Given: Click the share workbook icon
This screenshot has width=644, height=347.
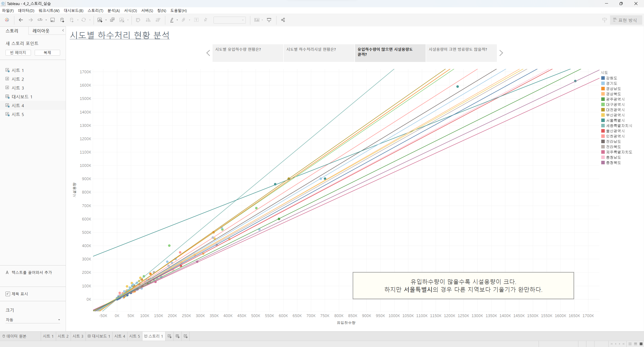Looking at the screenshot, I should [283, 20].
